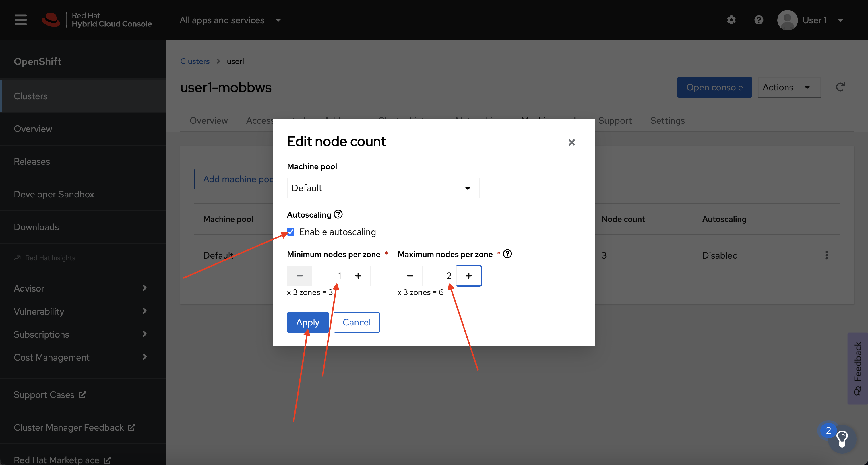
Task: Select Developer Sandbox in the sidebar
Action: pyautogui.click(x=83, y=194)
